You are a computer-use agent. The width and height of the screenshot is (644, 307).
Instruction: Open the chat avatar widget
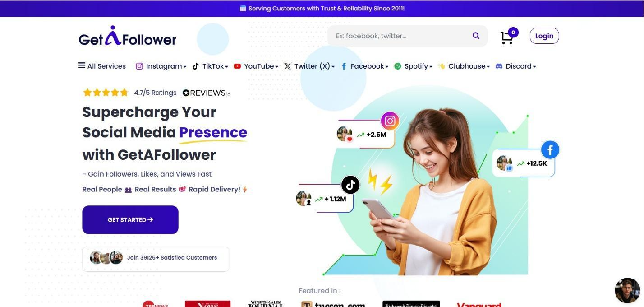click(627, 290)
